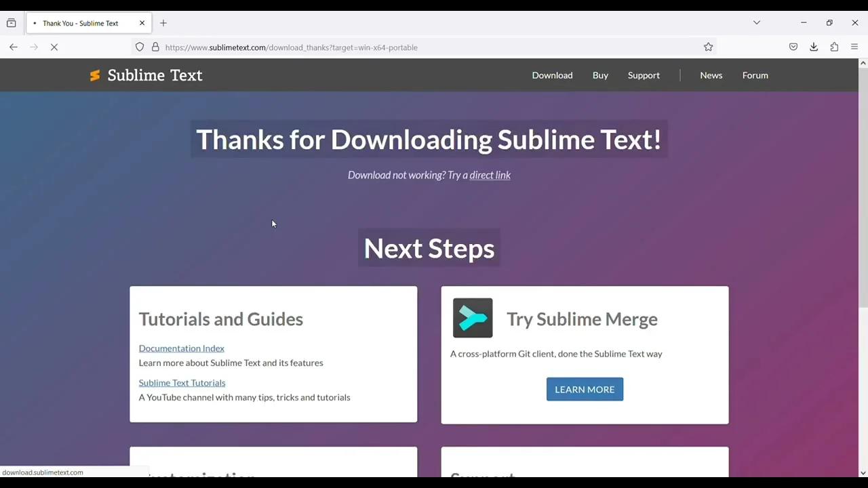Open the Documentation Index link
868x488 pixels.
(x=181, y=348)
